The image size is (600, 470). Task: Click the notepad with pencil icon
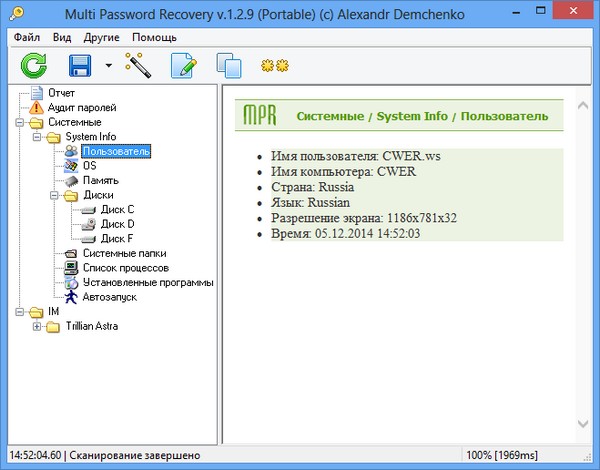[184, 66]
